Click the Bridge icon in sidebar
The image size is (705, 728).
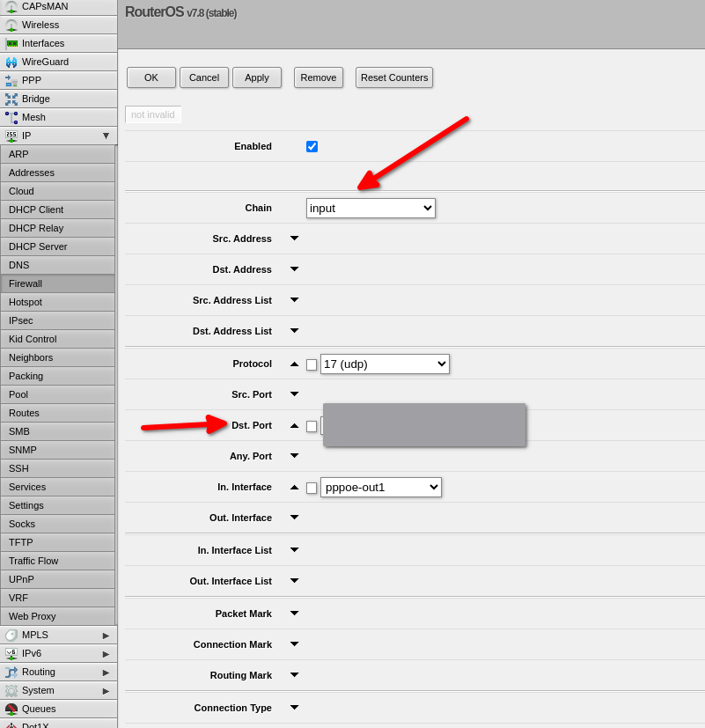(x=11, y=99)
